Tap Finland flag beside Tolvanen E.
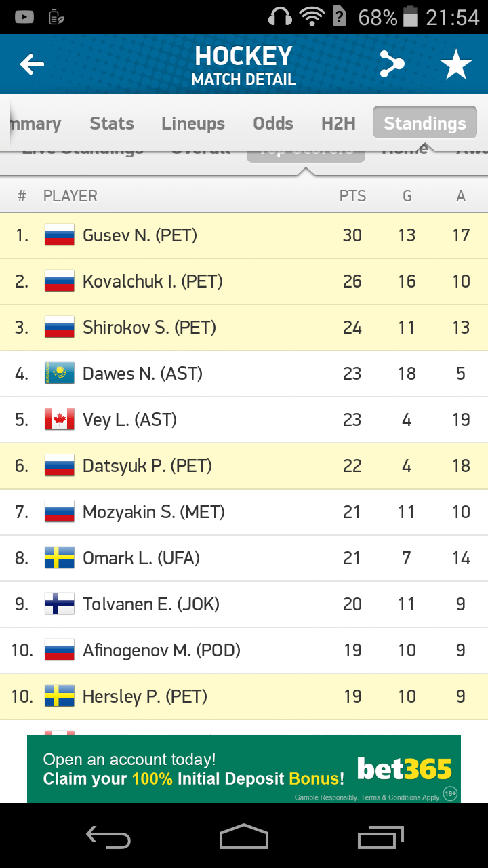The height and width of the screenshot is (868, 488). click(60, 604)
